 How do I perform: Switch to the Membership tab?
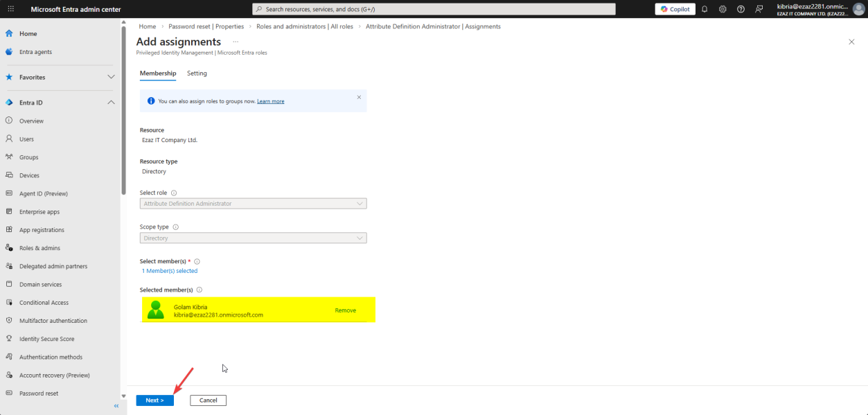click(x=158, y=73)
